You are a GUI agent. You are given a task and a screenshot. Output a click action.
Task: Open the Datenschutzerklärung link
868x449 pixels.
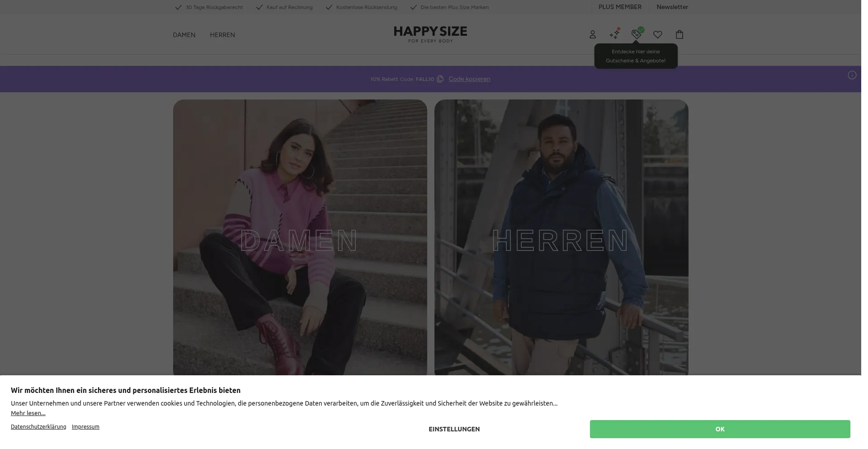pyautogui.click(x=38, y=426)
